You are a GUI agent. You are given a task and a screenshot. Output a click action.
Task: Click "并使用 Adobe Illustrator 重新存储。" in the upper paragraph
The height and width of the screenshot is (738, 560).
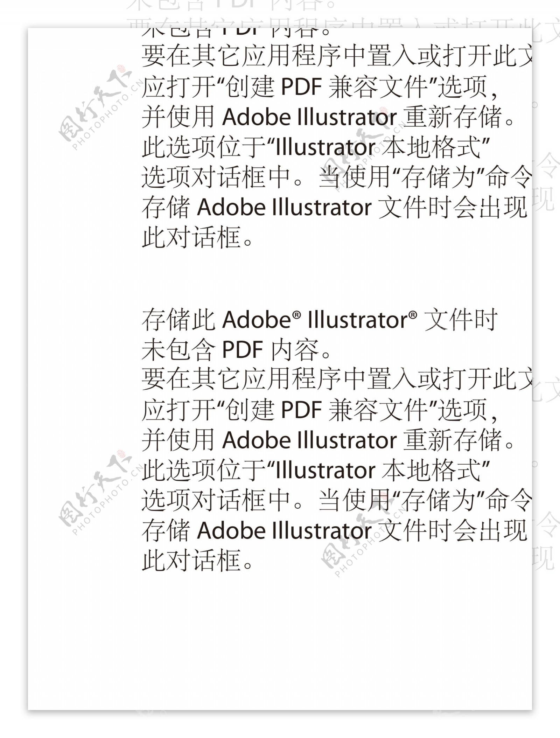click(328, 117)
